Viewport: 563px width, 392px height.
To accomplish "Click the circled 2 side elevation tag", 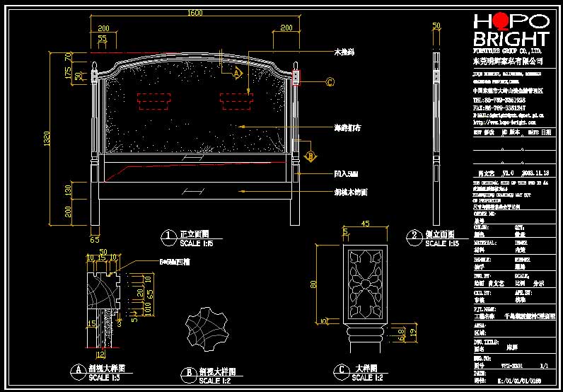I will (x=413, y=237).
